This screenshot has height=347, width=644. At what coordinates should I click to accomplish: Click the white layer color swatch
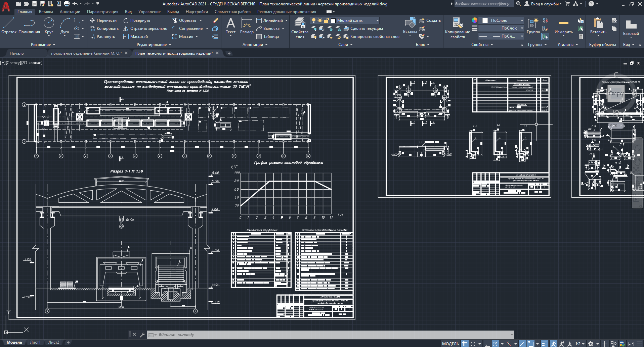tap(333, 20)
